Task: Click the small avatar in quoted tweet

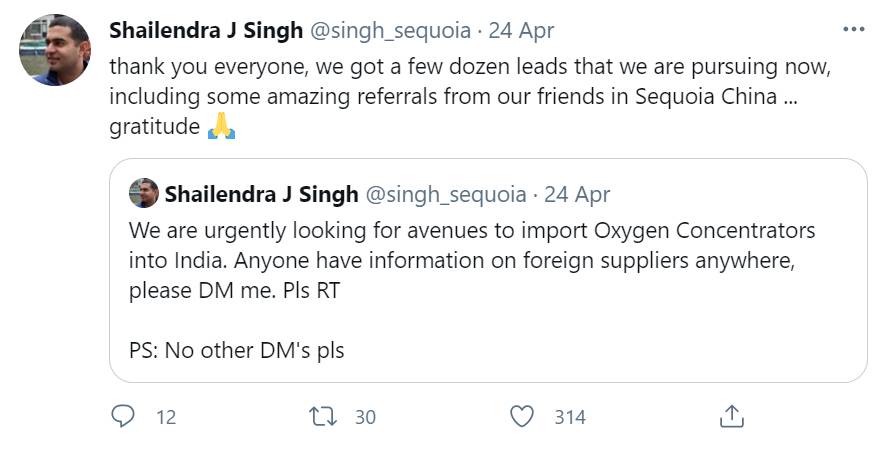Action: 144,193
